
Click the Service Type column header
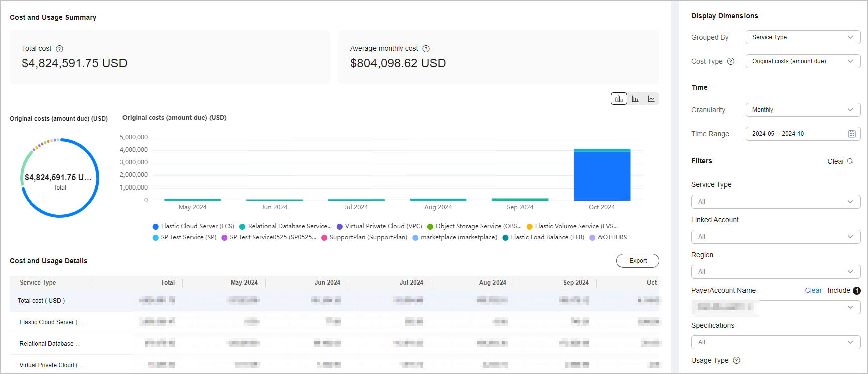pyautogui.click(x=38, y=283)
